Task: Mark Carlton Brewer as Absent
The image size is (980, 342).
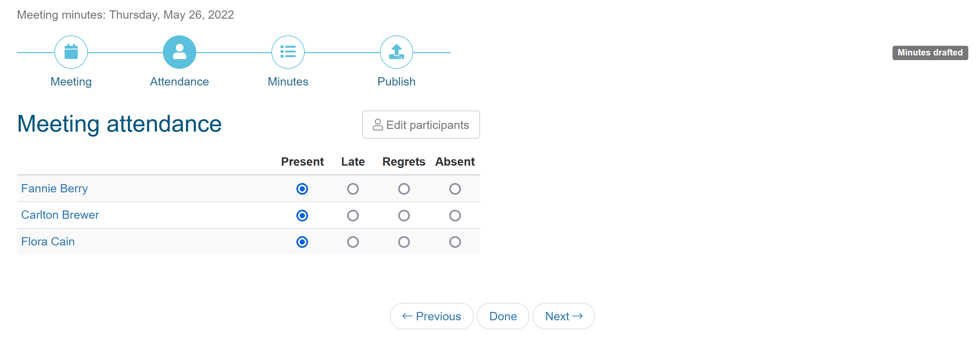Action: click(x=455, y=215)
